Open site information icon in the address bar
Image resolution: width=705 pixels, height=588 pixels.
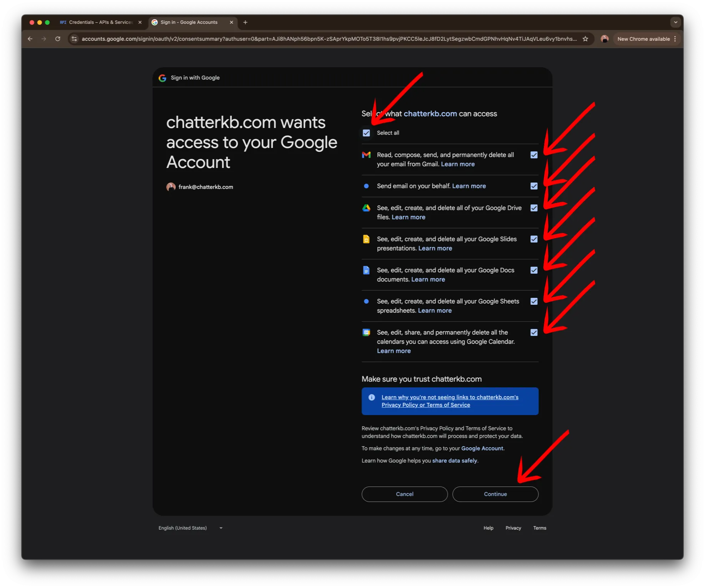tap(75, 39)
